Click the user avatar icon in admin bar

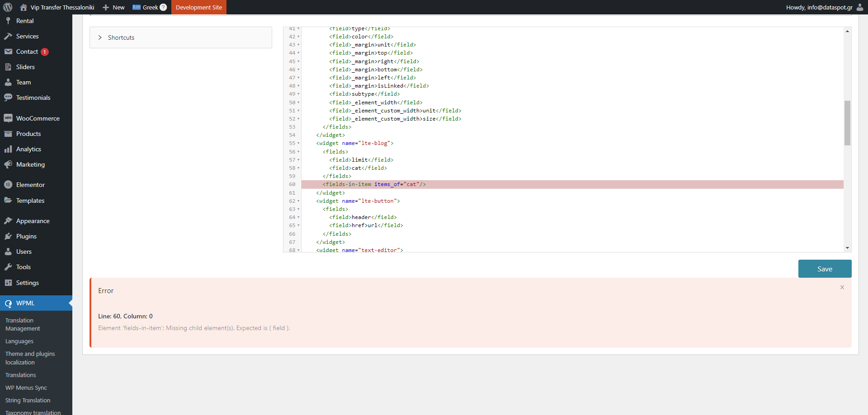point(860,7)
